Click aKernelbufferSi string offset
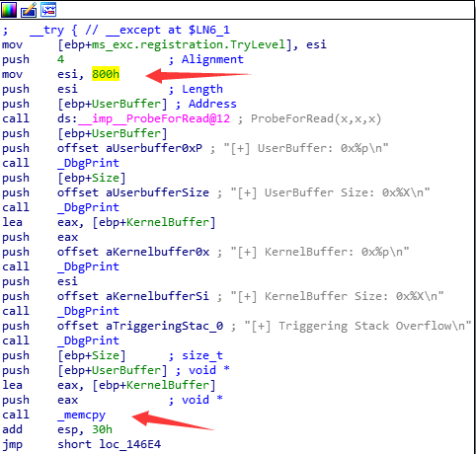Viewport: 476px width, 454px height. coord(157,296)
